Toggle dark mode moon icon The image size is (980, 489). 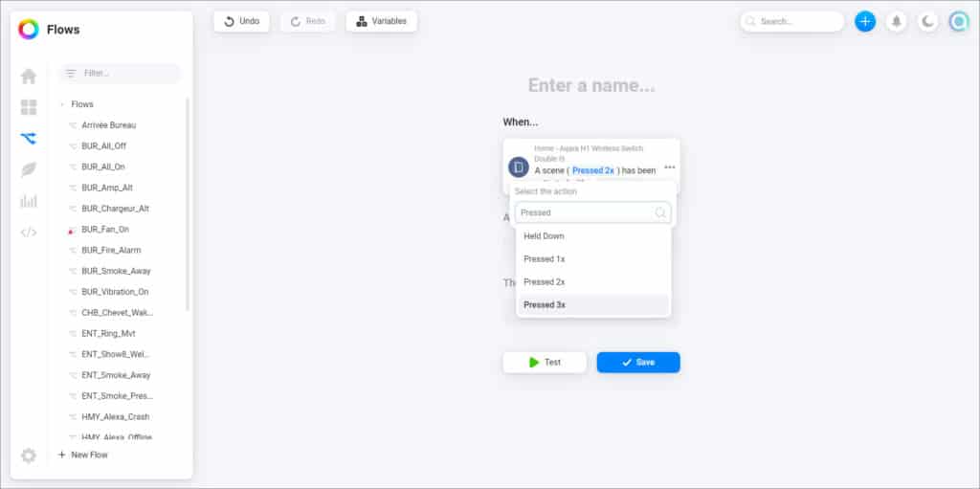928,21
